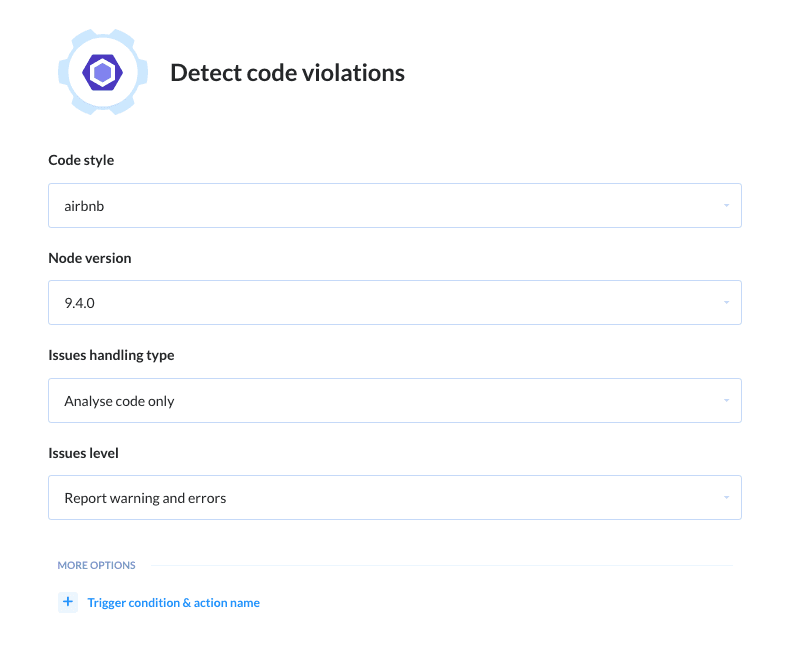The image size is (792, 660).
Task: Click the Node version field label
Action: point(90,258)
